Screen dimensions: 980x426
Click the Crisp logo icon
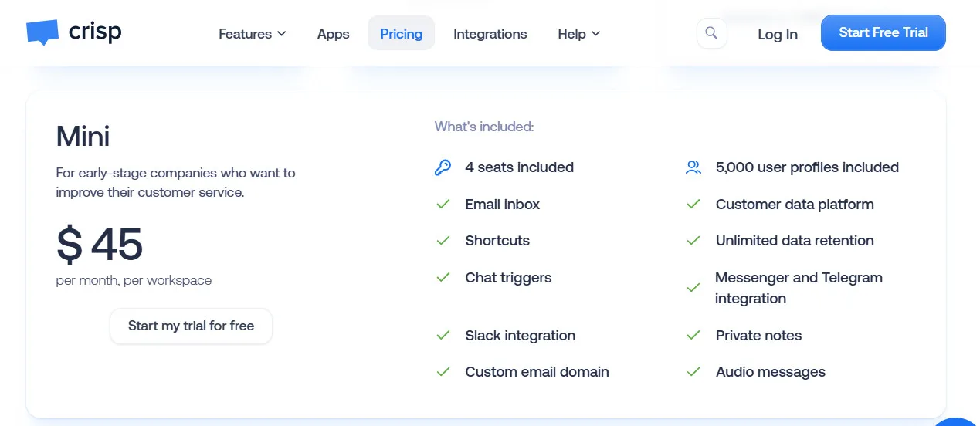pyautogui.click(x=42, y=32)
